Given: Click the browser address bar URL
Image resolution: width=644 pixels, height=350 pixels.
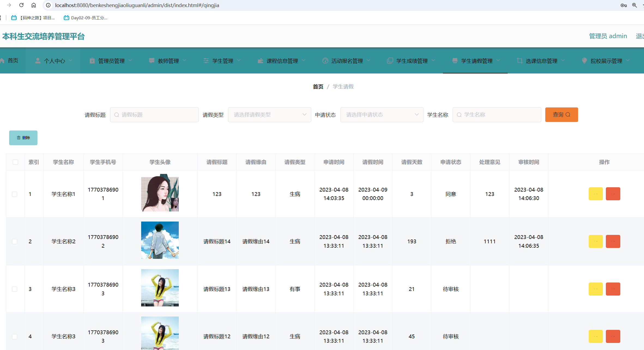Looking at the screenshot, I should (137, 5).
